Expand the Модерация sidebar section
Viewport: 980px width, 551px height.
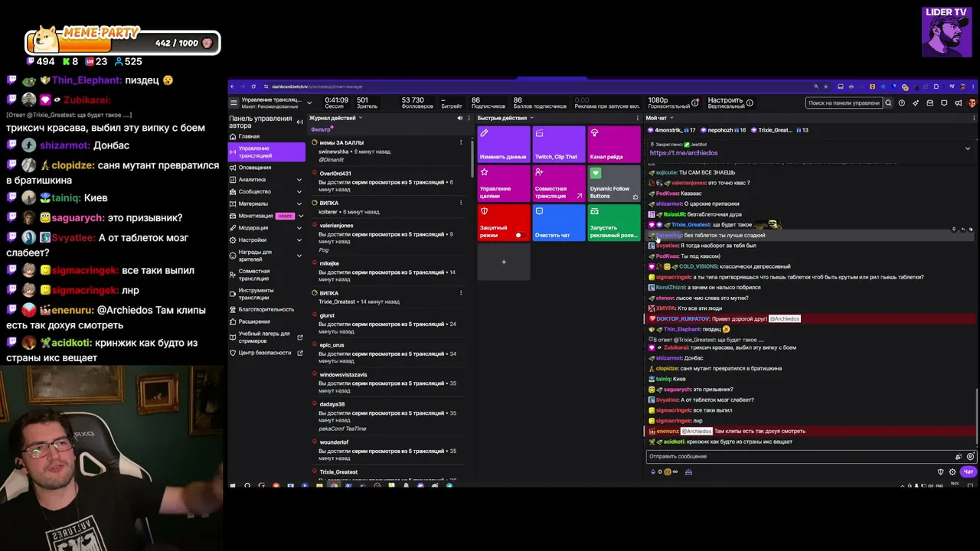(x=299, y=228)
